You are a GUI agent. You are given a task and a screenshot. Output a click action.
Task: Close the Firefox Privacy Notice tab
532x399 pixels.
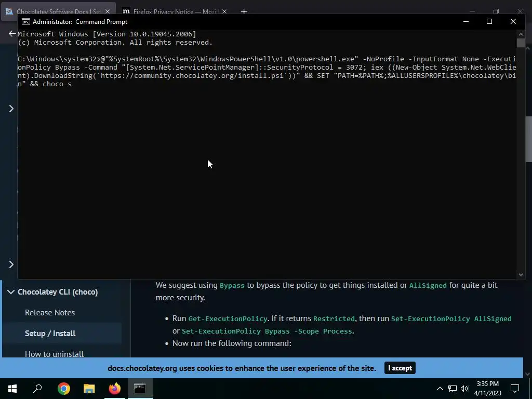(x=224, y=11)
